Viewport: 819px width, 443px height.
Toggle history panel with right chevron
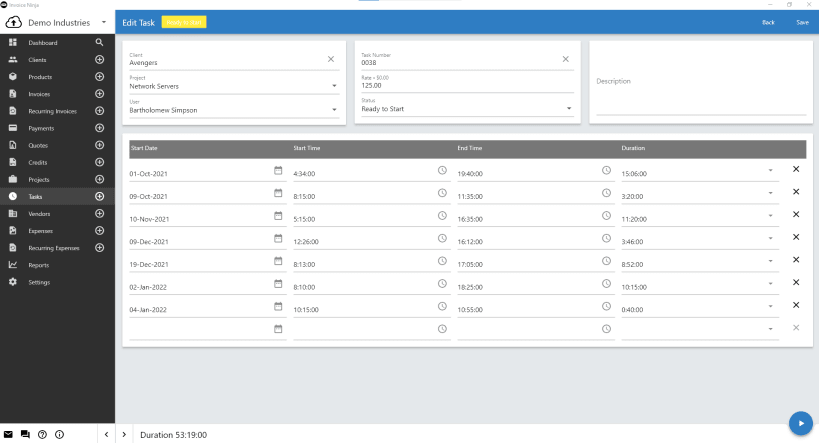pos(124,434)
